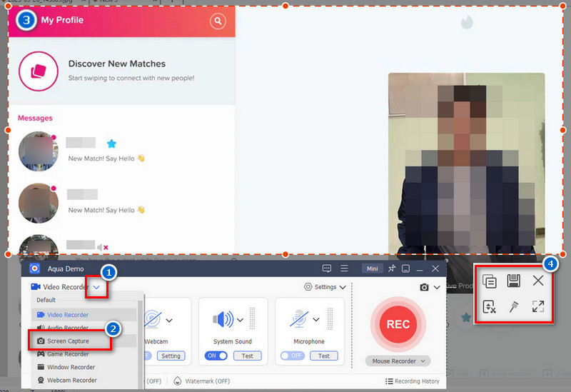Save the capture with the floppy disk icon
571x392 pixels.
[513, 281]
